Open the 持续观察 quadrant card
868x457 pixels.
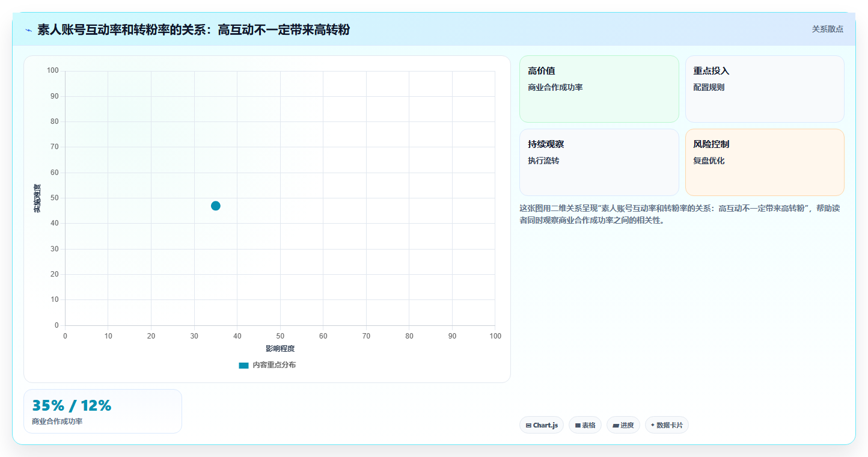599,162
